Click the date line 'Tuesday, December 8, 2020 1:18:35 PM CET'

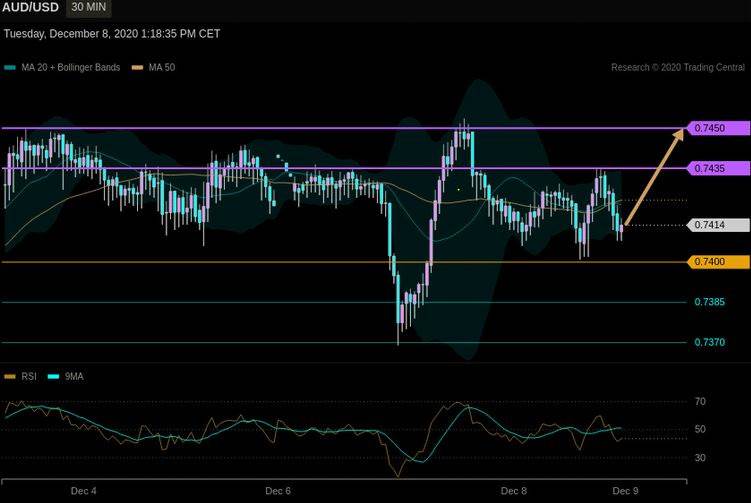112,34
